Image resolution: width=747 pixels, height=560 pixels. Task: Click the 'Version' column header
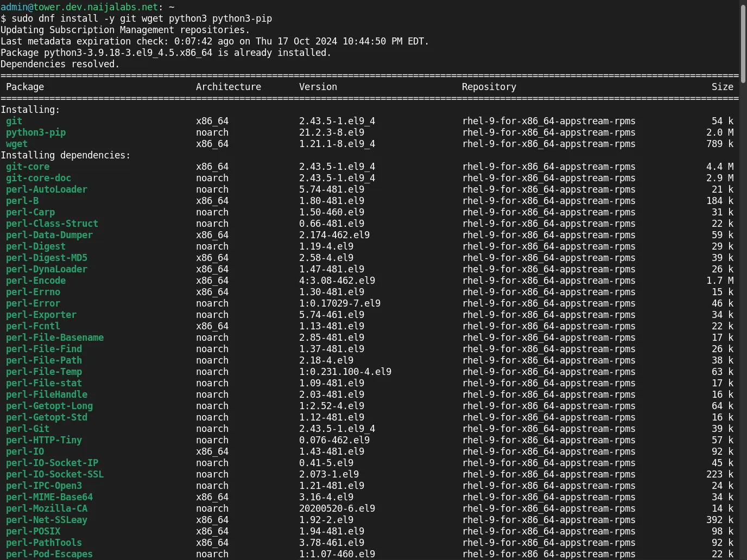click(x=318, y=87)
